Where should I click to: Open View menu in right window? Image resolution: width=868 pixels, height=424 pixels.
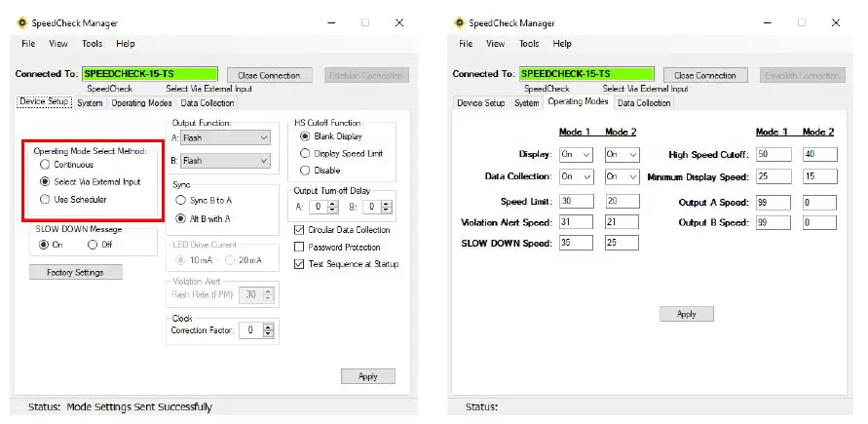click(495, 44)
